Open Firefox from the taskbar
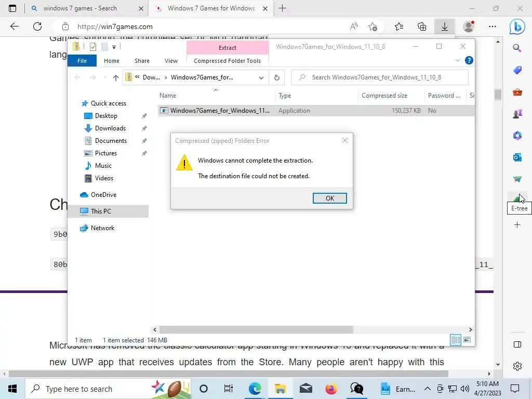 tap(331, 389)
